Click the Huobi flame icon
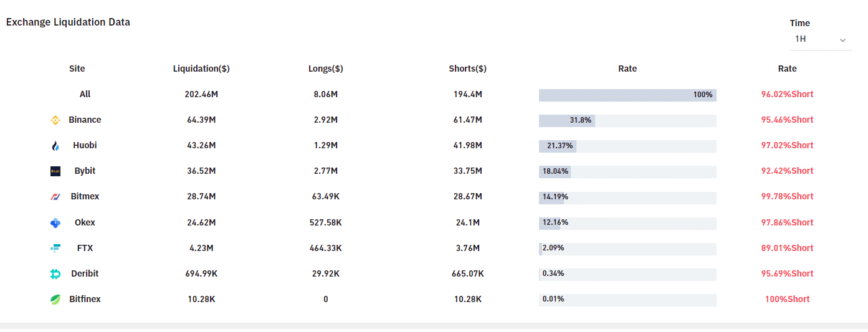The width and height of the screenshot is (868, 332). point(55,146)
